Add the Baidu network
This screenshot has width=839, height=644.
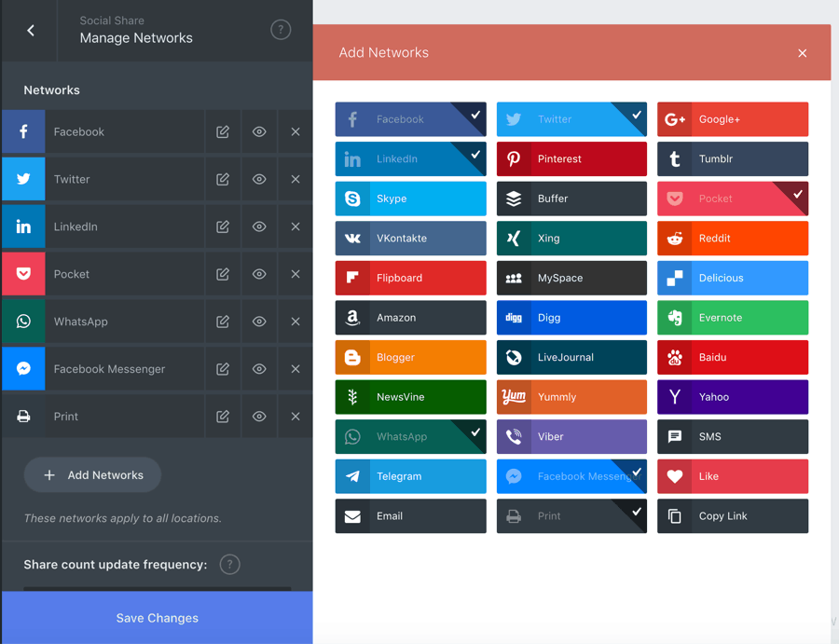click(x=733, y=357)
